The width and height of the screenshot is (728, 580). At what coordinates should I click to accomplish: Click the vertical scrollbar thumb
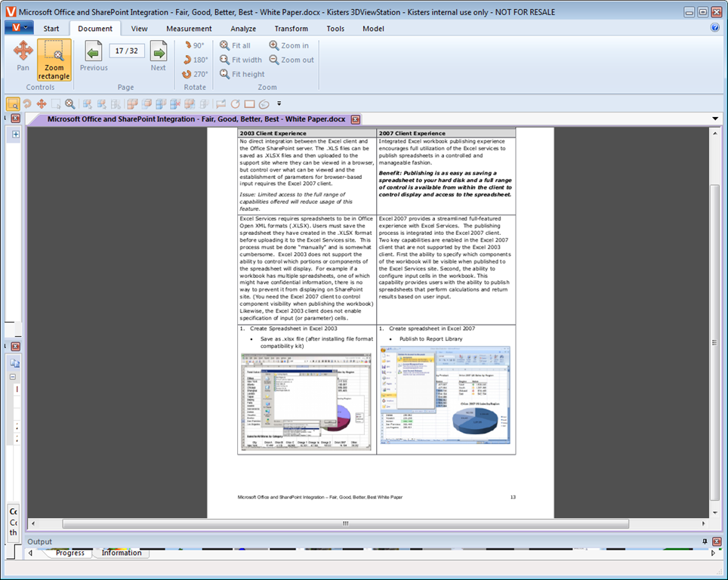pyautogui.click(x=715, y=343)
